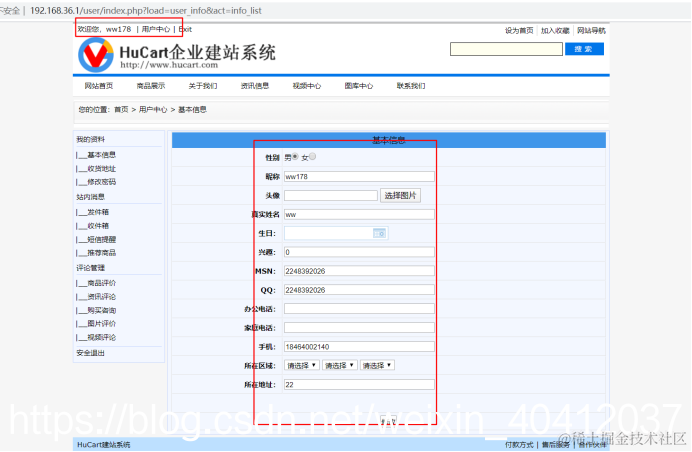Open 资讯评论 in the sidebar
The image size is (692, 452).
click(x=102, y=297)
